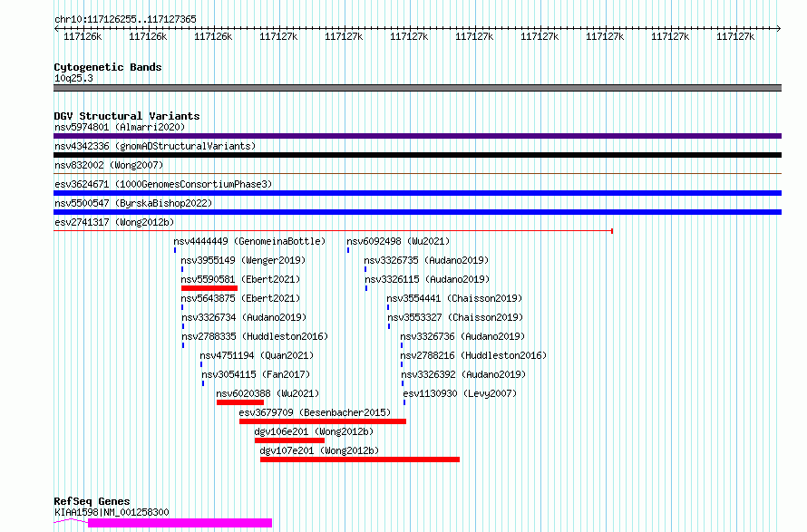Open the nsv5590581 (Ebert2021) link

coord(240,279)
